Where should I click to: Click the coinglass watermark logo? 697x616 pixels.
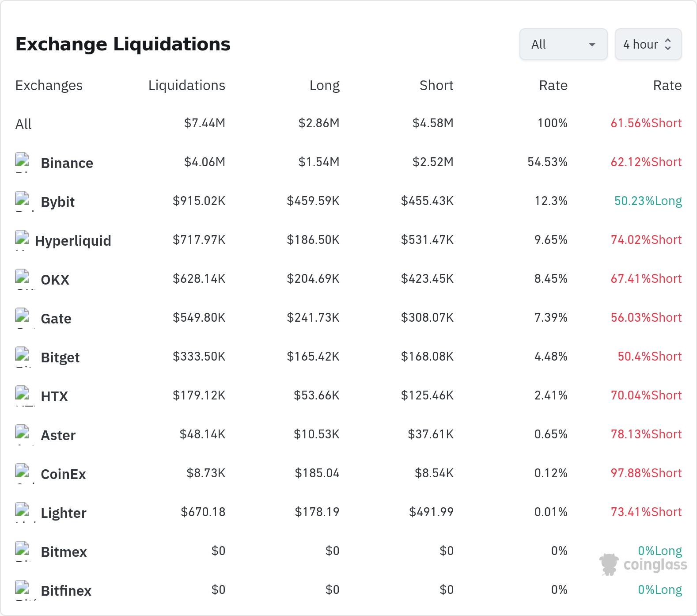pyautogui.click(x=643, y=564)
